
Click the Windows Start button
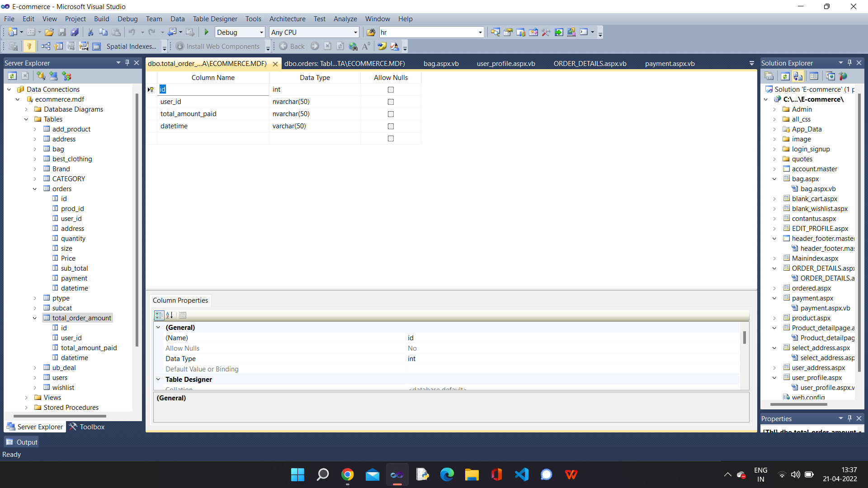297,474
